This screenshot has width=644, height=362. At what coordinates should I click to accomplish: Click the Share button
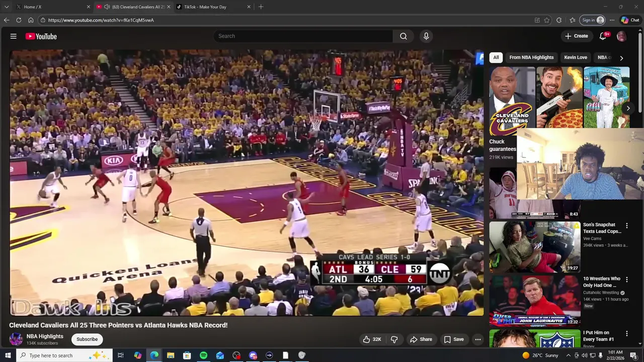pos(421,339)
